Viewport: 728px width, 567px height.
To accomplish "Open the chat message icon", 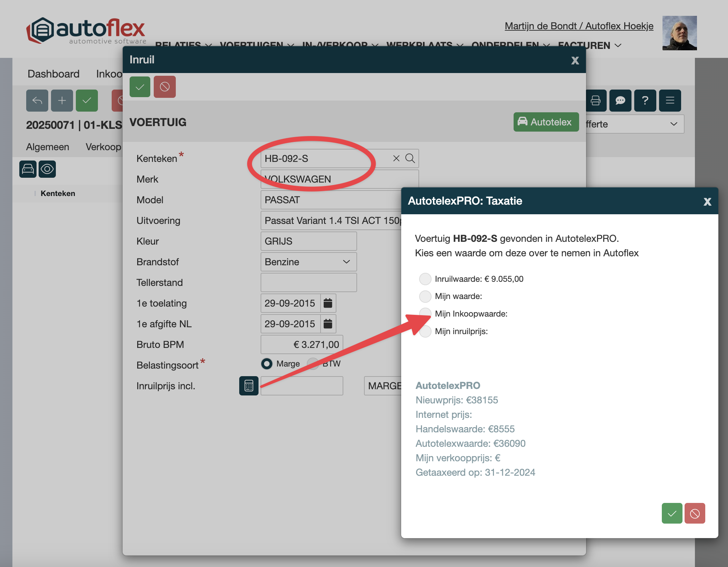I will 620,100.
